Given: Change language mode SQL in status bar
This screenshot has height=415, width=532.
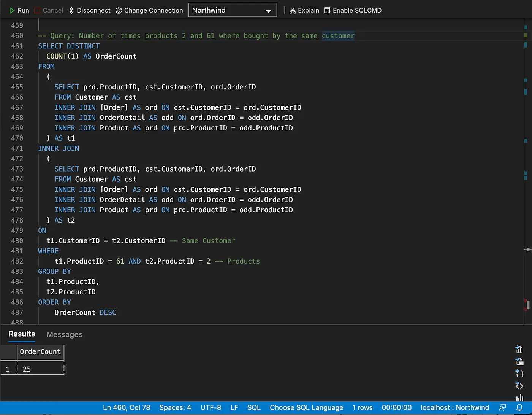Looking at the screenshot, I should coord(254,408).
